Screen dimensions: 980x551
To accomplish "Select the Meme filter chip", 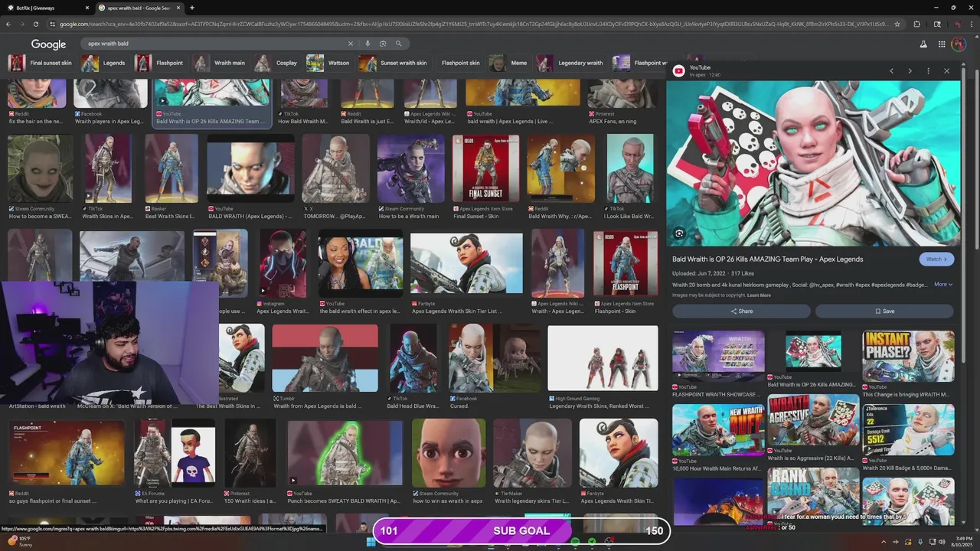I will (509, 63).
